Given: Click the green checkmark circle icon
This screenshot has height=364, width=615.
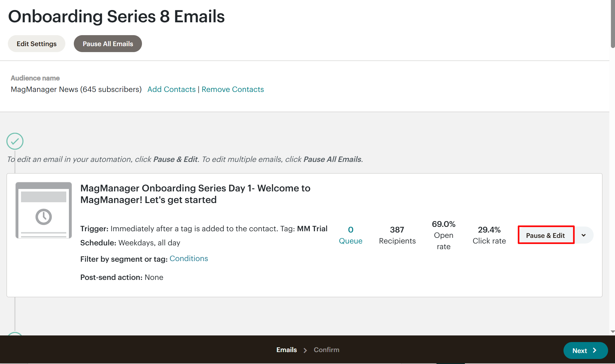Looking at the screenshot, I should 15,141.
